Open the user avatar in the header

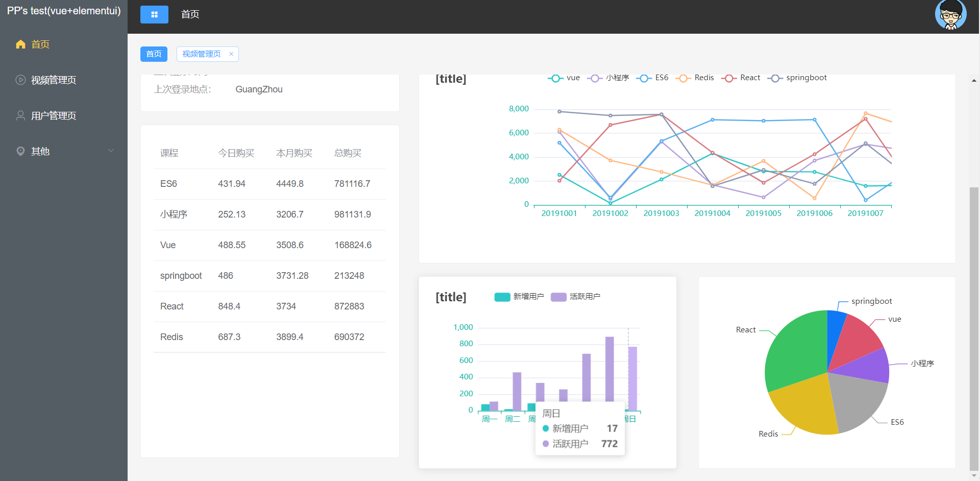click(950, 14)
